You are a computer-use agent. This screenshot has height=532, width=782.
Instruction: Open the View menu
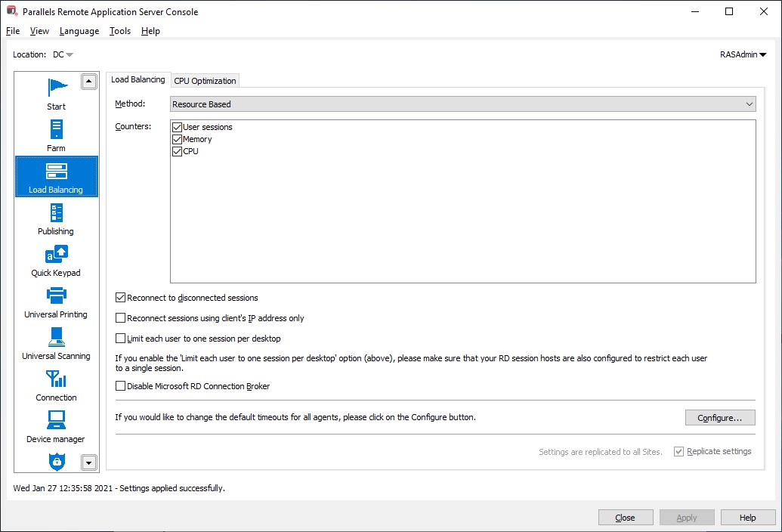39,31
